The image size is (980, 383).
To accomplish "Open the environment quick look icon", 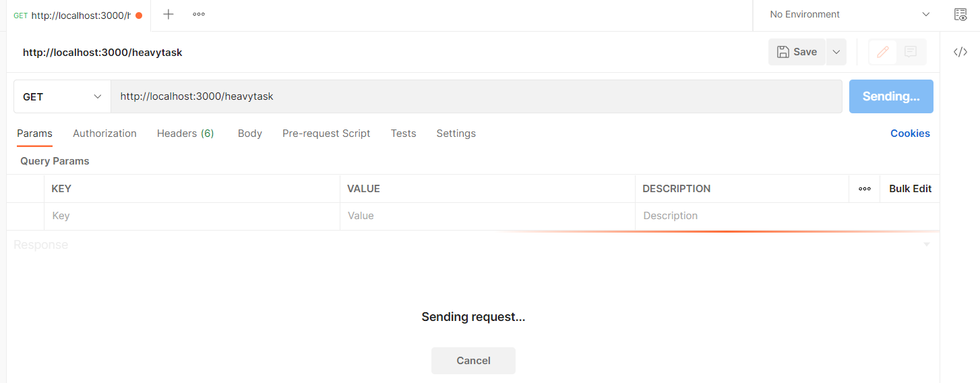I will coord(960,14).
